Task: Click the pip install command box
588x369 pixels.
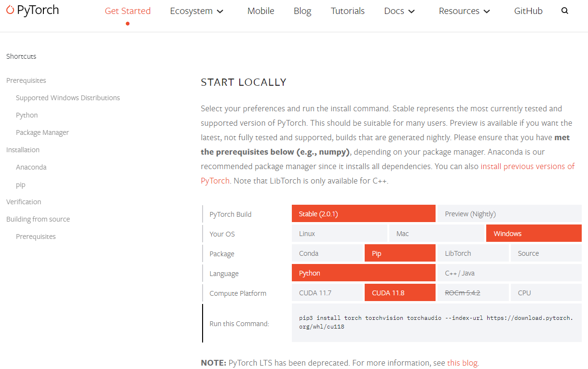Action: tap(436, 322)
